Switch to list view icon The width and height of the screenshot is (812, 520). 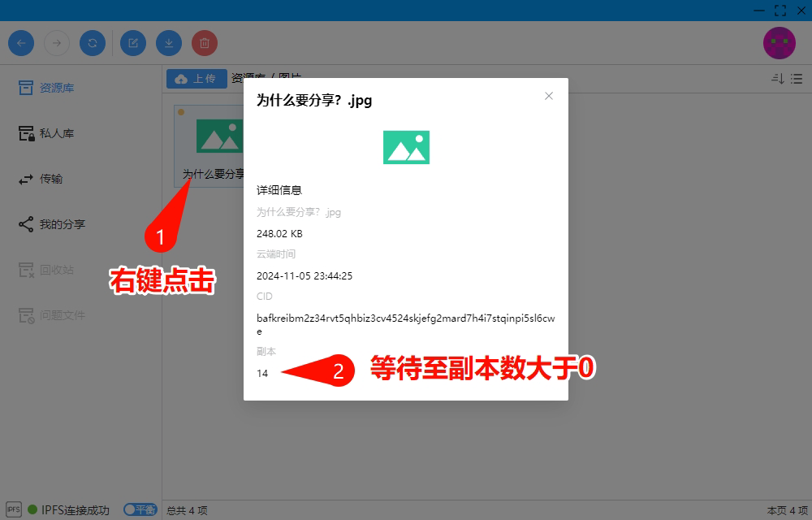[x=797, y=79]
